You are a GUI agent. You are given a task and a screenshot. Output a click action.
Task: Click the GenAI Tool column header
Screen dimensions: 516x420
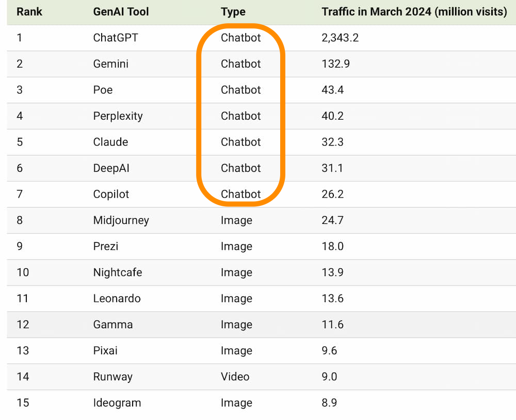pyautogui.click(x=121, y=12)
